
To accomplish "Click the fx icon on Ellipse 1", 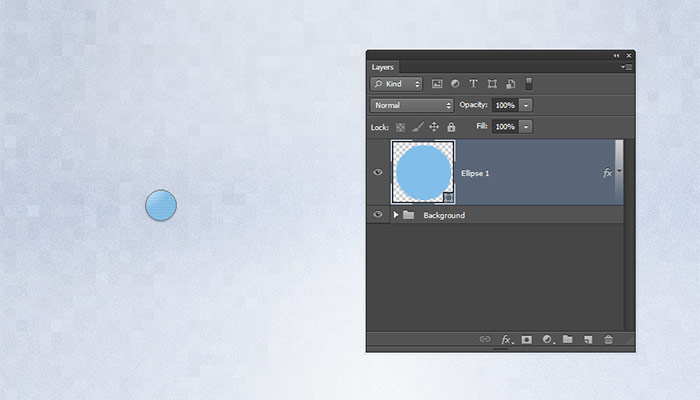I will tap(607, 173).
